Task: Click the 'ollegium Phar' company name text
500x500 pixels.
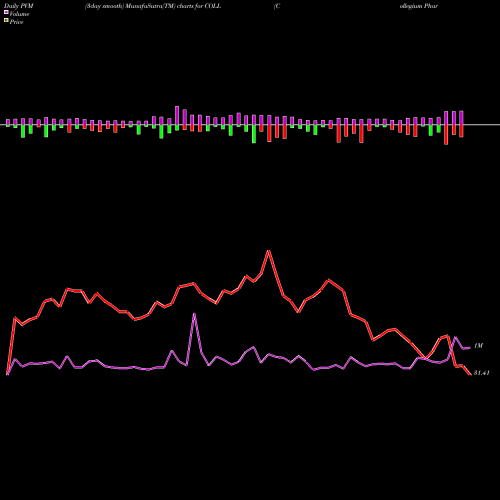Action: click(x=419, y=6)
